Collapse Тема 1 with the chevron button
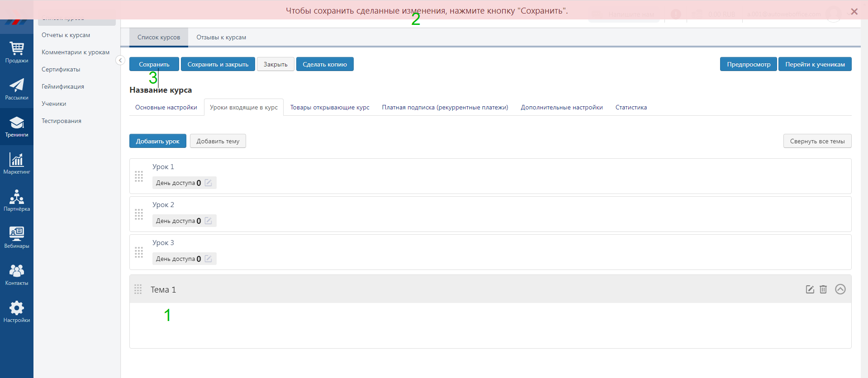 click(840, 289)
